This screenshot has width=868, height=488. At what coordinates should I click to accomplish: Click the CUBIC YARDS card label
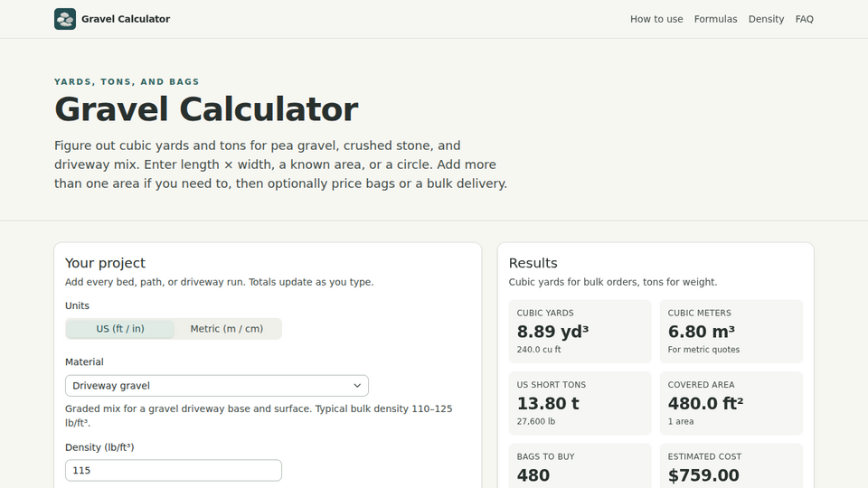click(x=545, y=314)
